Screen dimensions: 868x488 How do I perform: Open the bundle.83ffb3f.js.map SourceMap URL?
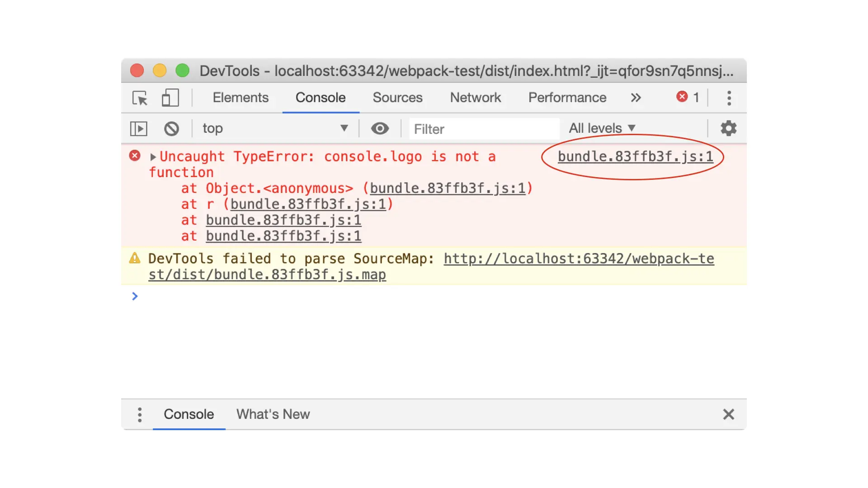pyautogui.click(x=579, y=259)
